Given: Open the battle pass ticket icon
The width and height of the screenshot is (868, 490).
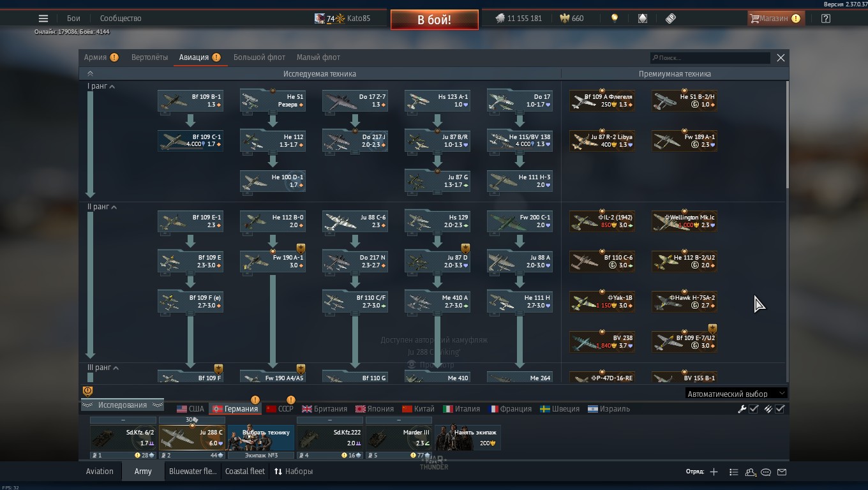Looking at the screenshot, I should (670, 19).
